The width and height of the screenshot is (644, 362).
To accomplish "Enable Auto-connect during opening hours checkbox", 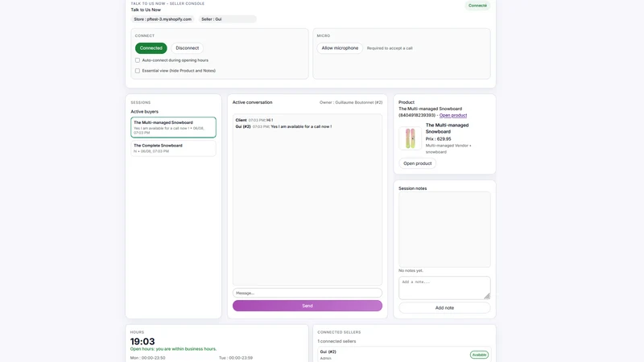I will click(x=138, y=60).
